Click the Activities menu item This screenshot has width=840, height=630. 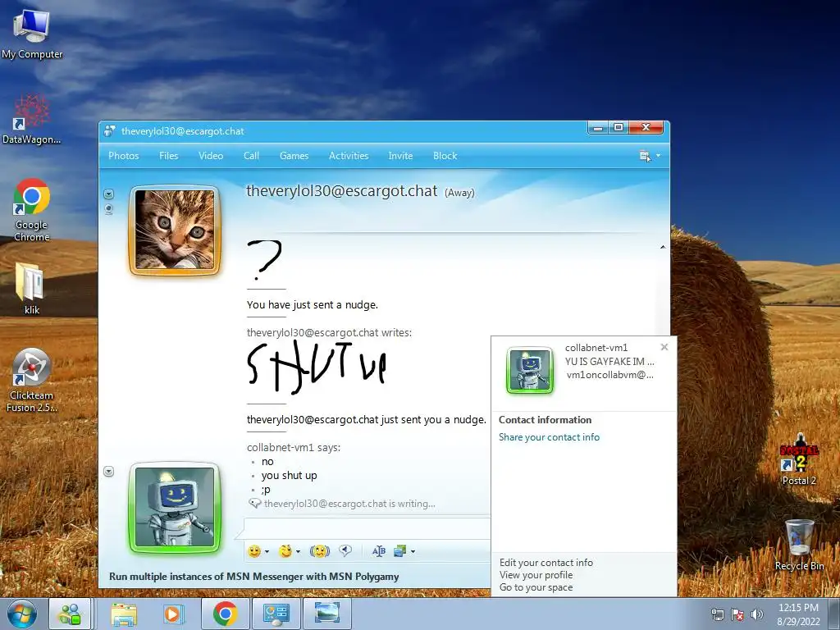click(x=349, y=156)
